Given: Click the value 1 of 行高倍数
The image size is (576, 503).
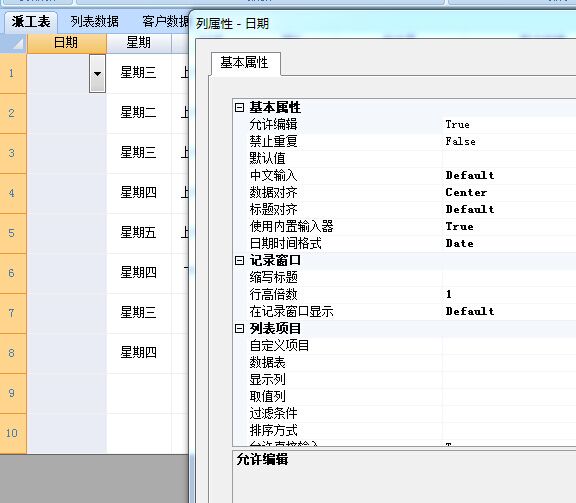Looking at the screenshot, I should (x=449, y=294).
